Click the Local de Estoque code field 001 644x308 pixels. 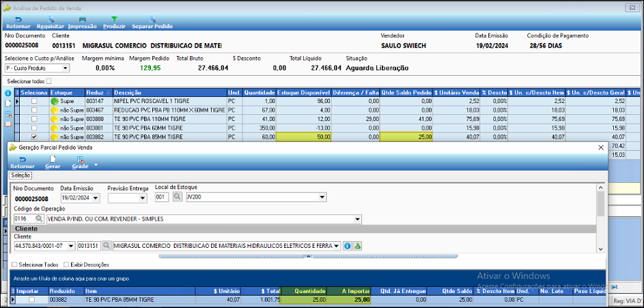pos(163,197)
